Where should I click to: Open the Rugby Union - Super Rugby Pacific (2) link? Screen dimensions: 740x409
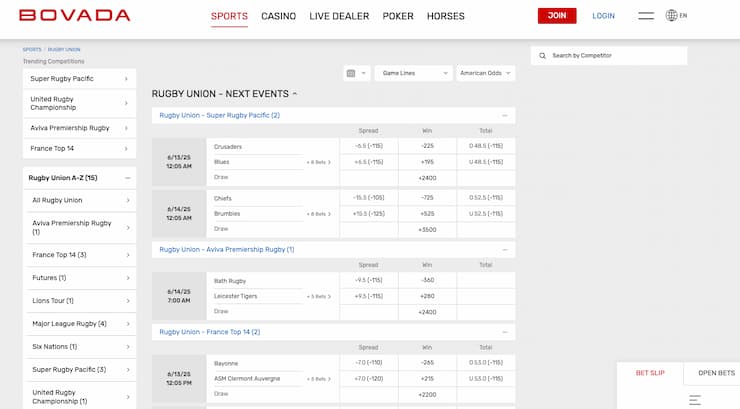219,115
